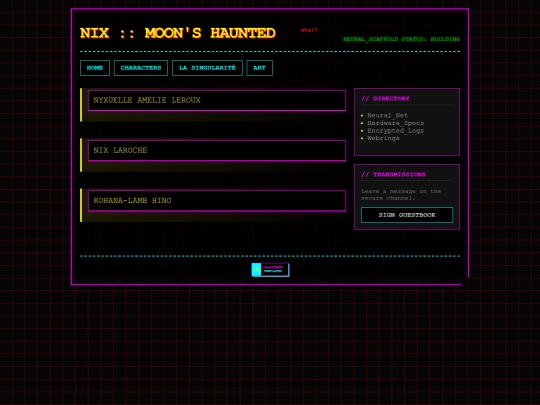Click the // DIRECTORY heading
This screenshot has width=540, height=405.
click(385, 99)
